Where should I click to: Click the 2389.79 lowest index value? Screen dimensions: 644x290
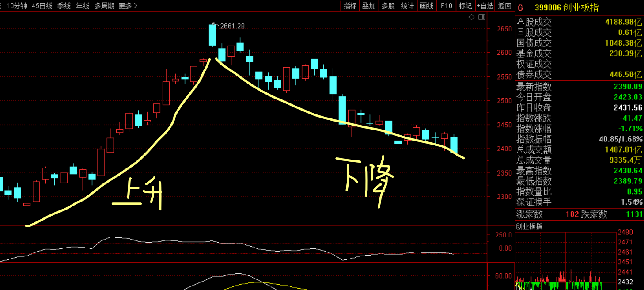[x=628, y=181]
